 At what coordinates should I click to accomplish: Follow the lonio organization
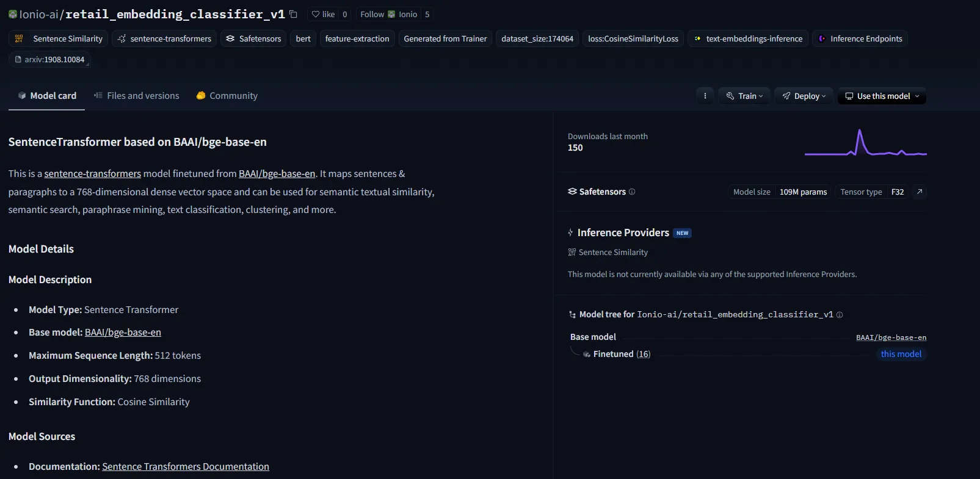click(388, 14)
